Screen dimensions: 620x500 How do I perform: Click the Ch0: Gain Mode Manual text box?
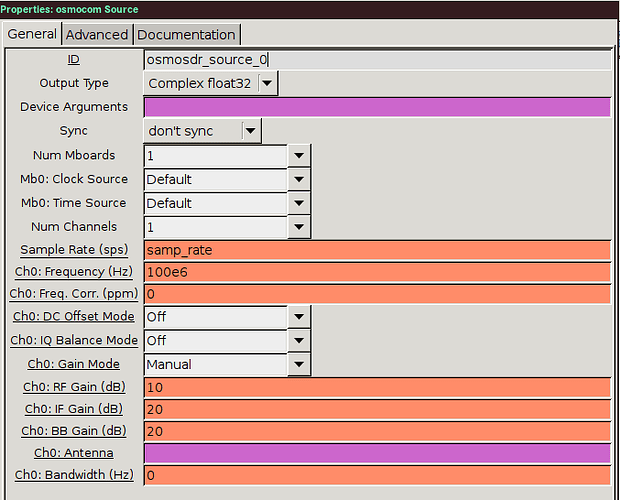[215, 364]
